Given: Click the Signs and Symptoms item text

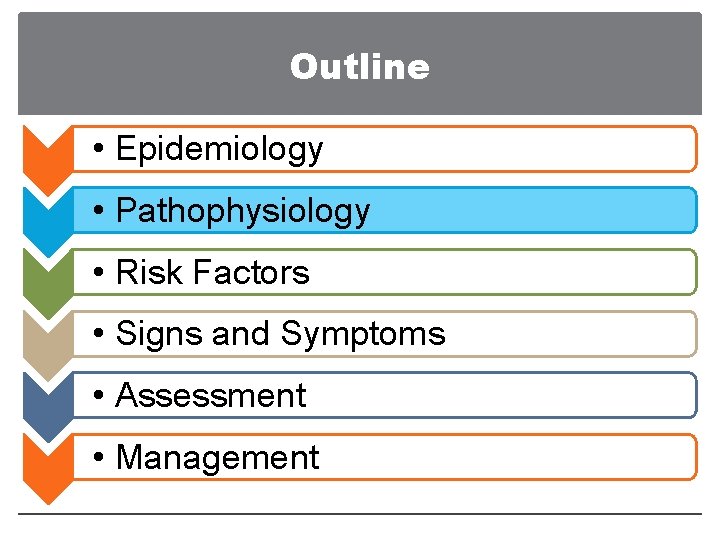Looking at the screenshot, I should pyautogui.click(x=281, y=334).
